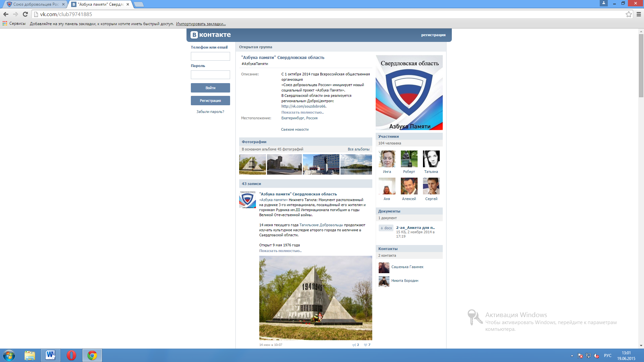Click the РУС language indicator
Screen dimensions: 644x362
[x=608, y=356]
